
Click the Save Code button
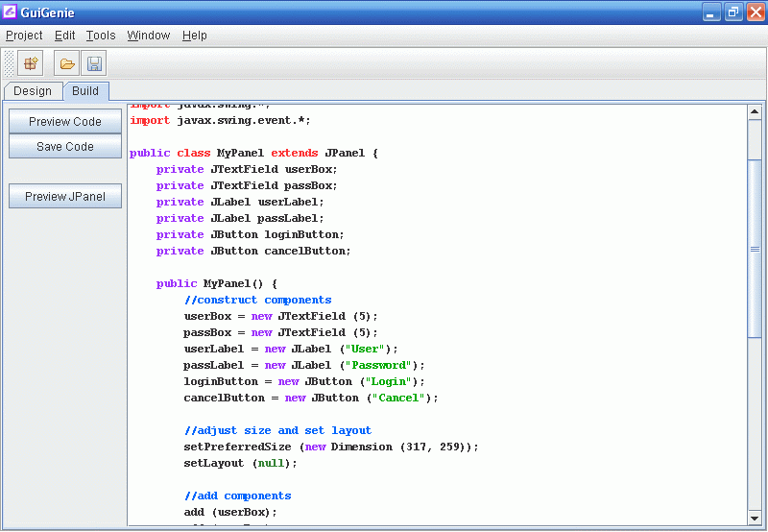(x=65, y=147)
